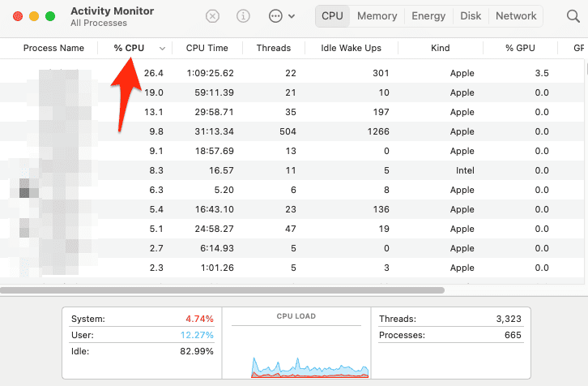588x386 pixels.
Task: Toggle sort arrow in % CPU column
Action: (x=163, y=49)
